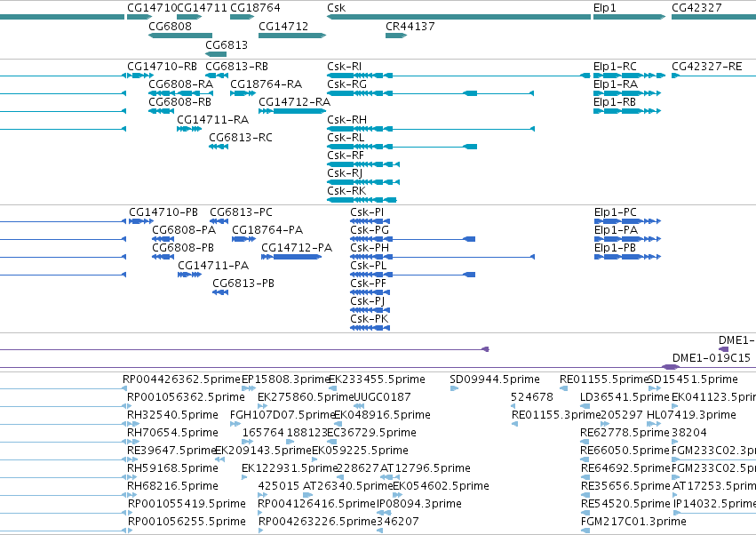The image size is (756, 535).
Task: Select the CR44137 gene feature
Action: 396,36
